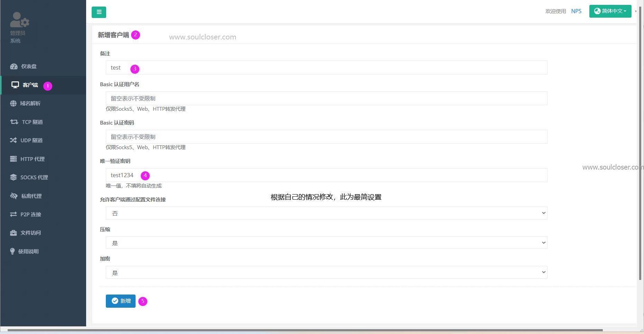644x334 pixels.
Task: View the 文件访问 file access page
Action: point(30,233)
